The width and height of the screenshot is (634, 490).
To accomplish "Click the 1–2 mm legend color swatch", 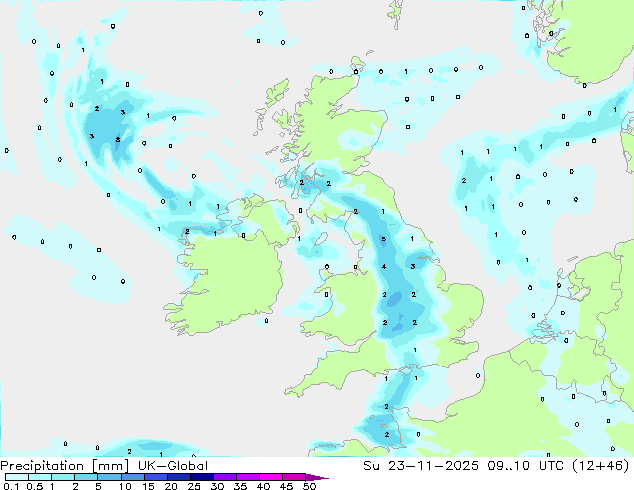I will (x=63, y=477).
